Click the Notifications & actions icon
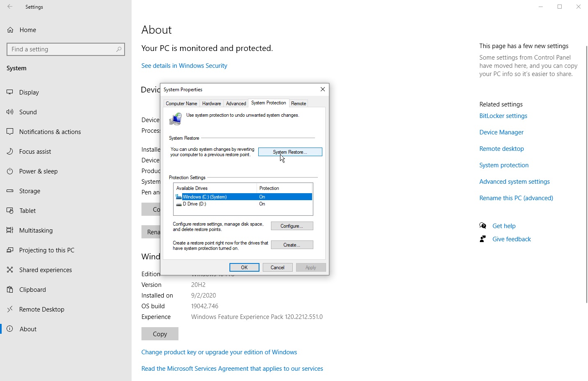588x381 pixels. 10,132
